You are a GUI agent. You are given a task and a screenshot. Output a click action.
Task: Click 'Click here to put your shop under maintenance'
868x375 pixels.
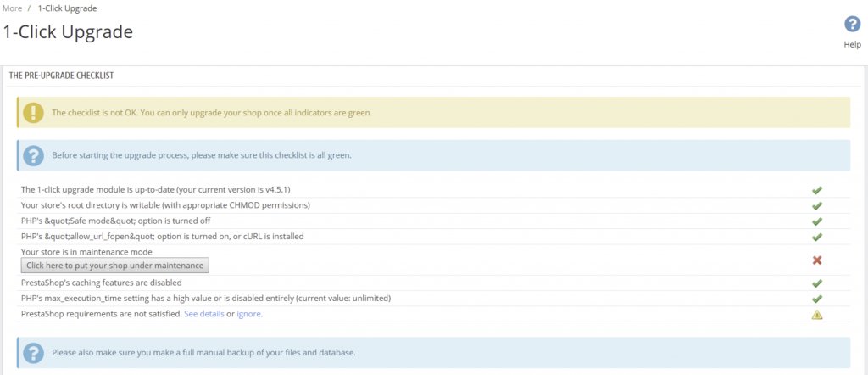[x=114, y=266]
